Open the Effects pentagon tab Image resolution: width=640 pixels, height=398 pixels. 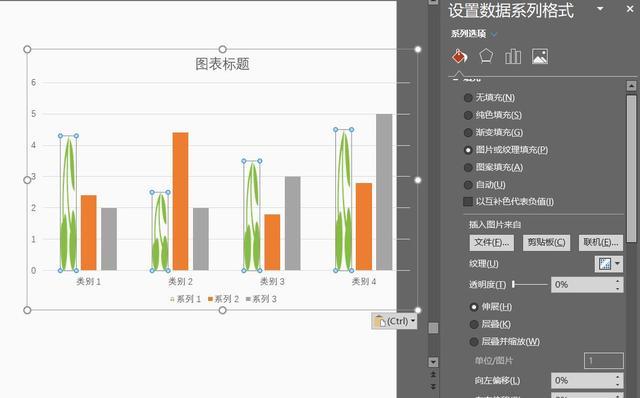coord(486,56)
